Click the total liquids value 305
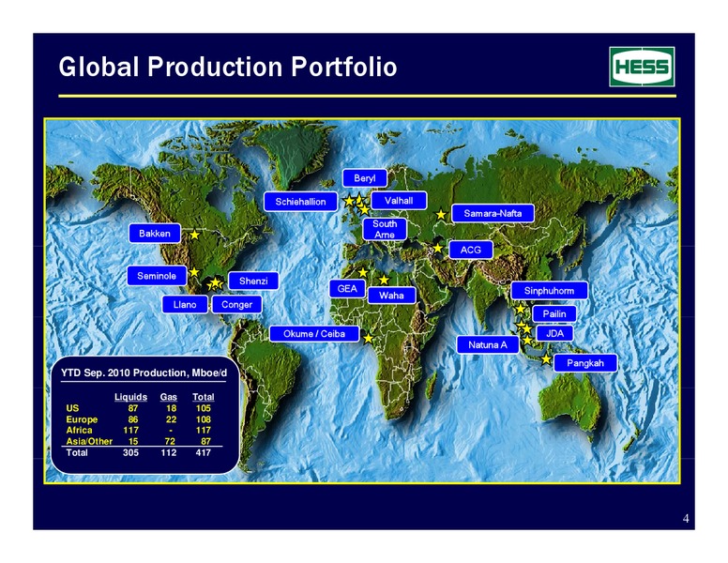 (130, 452)
